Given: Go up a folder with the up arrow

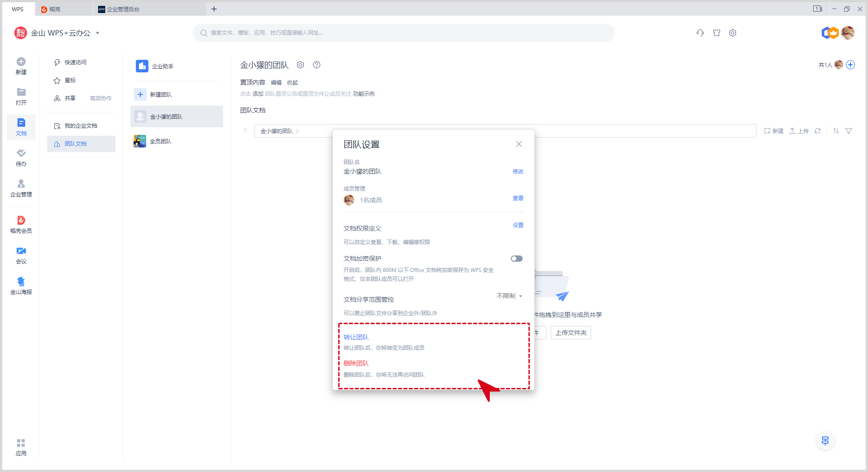Looking at the screenshot, I should [x=245, y=131].
